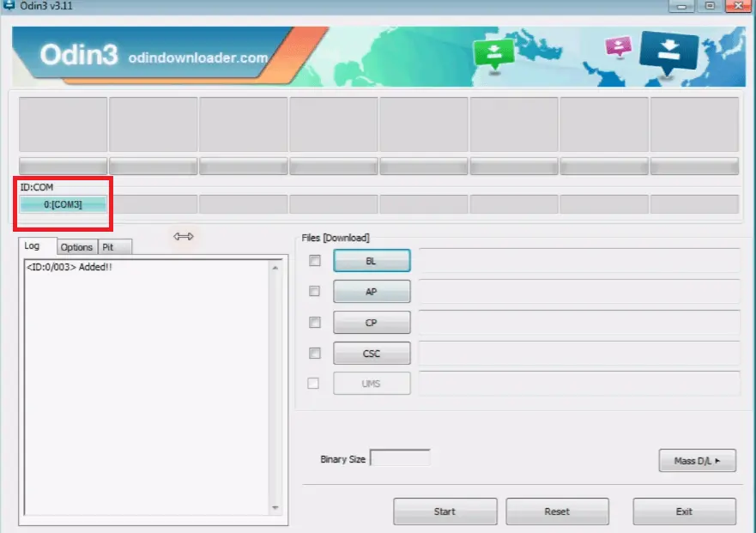Tick the AP file checkbox
Viewport: 756px width, 533px height.
tap(315, 292)
